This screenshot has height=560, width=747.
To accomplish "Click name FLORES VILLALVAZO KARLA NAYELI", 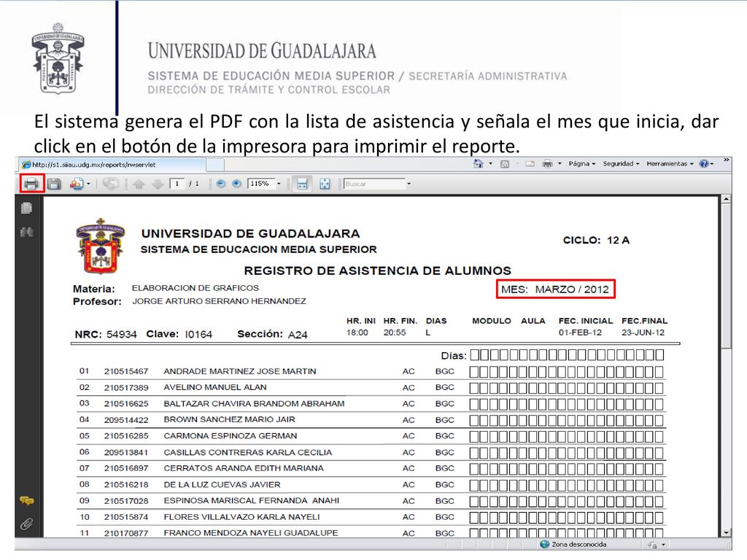I will click(241, 517).
